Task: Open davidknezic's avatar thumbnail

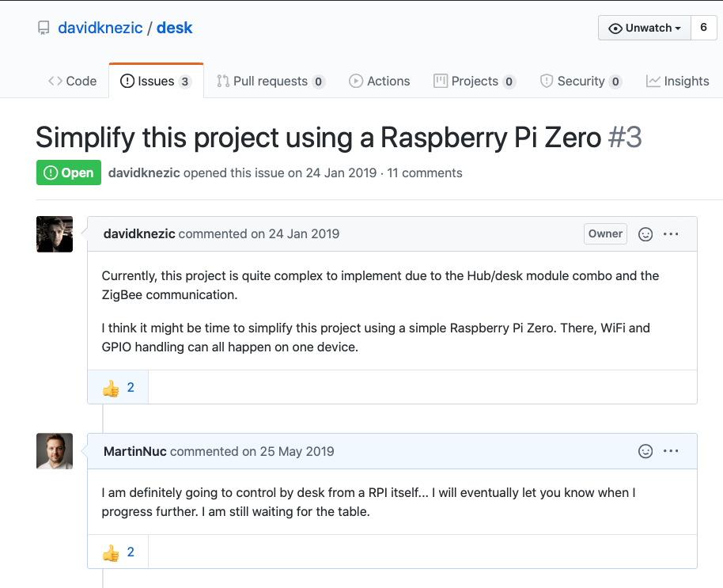Action: click(x=55, y=234)
